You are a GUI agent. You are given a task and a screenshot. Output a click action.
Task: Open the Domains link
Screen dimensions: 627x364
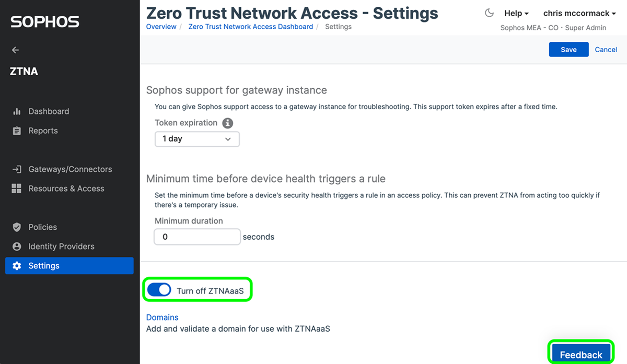[162, 318]
